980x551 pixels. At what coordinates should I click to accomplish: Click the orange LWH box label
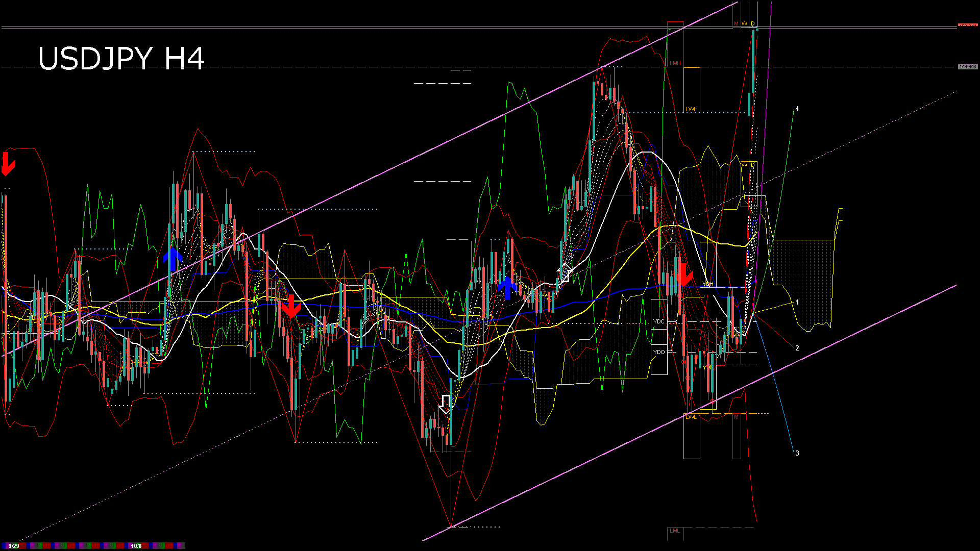[691, 109]
